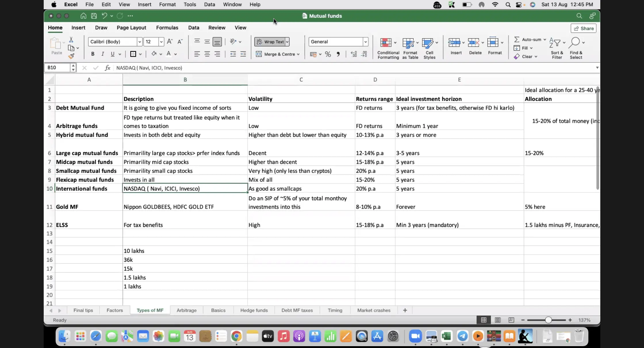Click the Increase Font Size icon

pos(170,42)
